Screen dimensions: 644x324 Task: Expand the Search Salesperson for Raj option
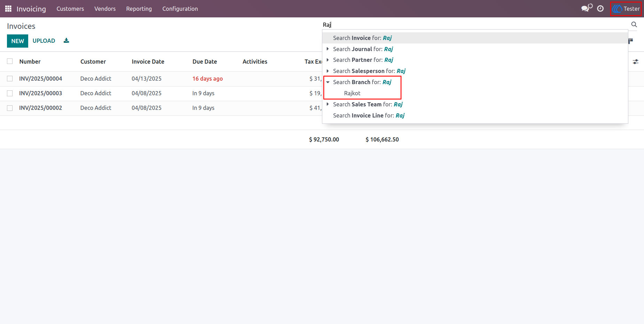(x=328, y=71)
